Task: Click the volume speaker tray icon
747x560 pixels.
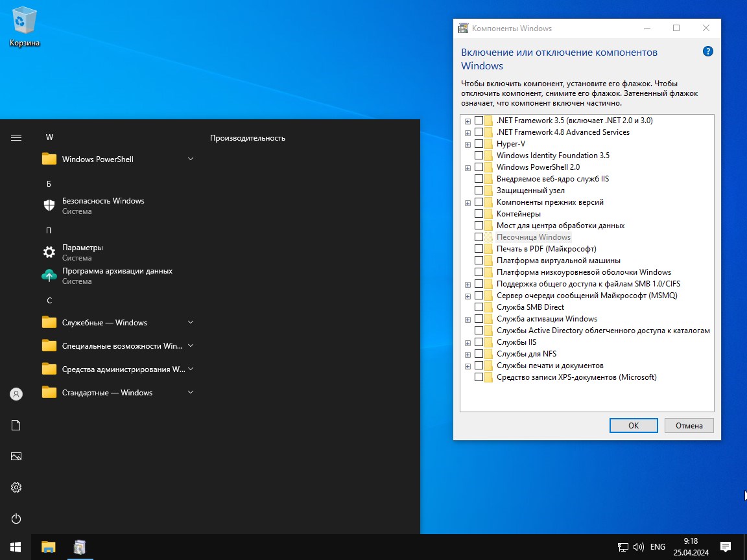Action: click(x=638, y=547)
